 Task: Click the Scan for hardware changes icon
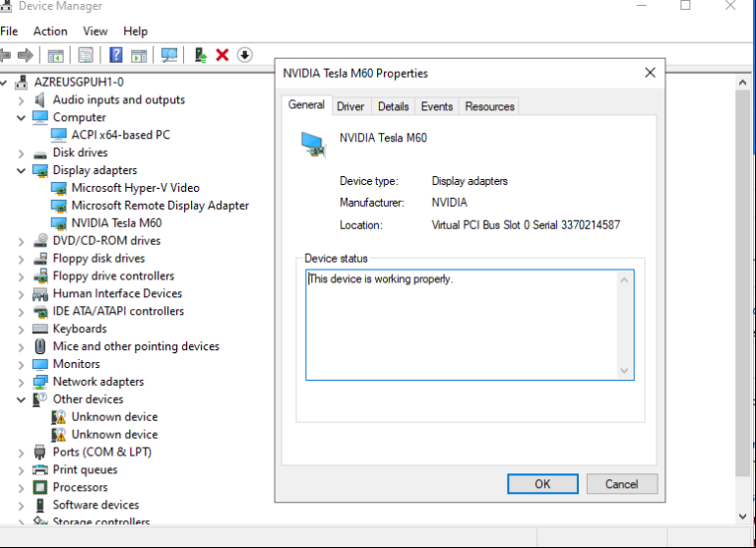point(169,55)
